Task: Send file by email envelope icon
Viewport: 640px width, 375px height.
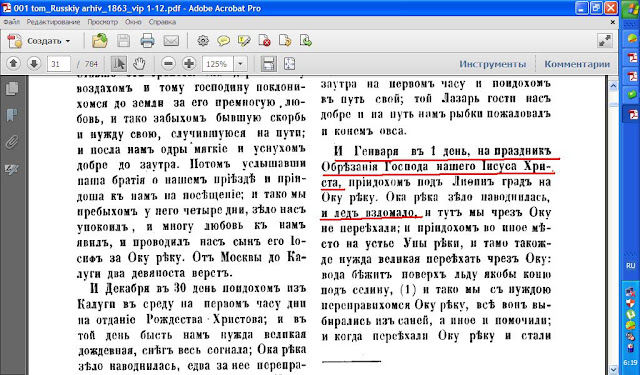Action: [x=171, y=41]
